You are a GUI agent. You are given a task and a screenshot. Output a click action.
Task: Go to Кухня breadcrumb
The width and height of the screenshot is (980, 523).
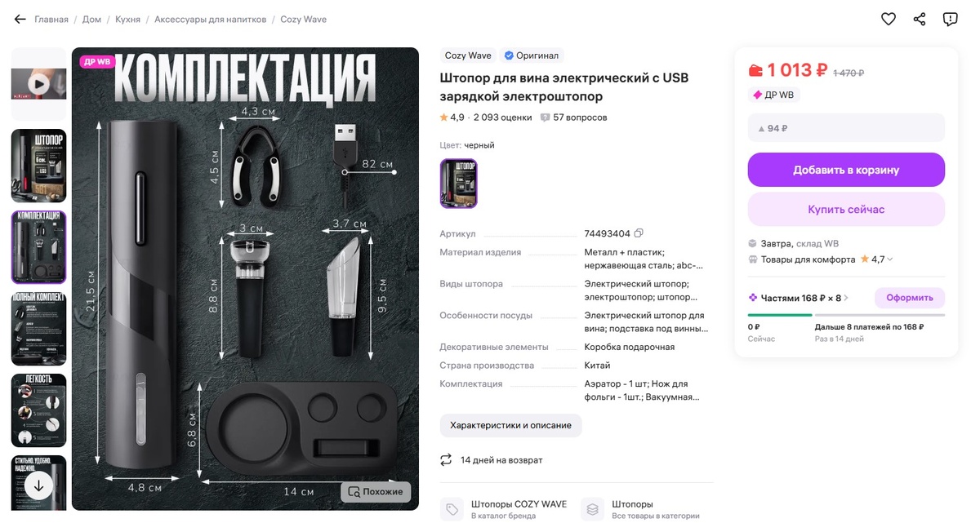click(127, 20)
